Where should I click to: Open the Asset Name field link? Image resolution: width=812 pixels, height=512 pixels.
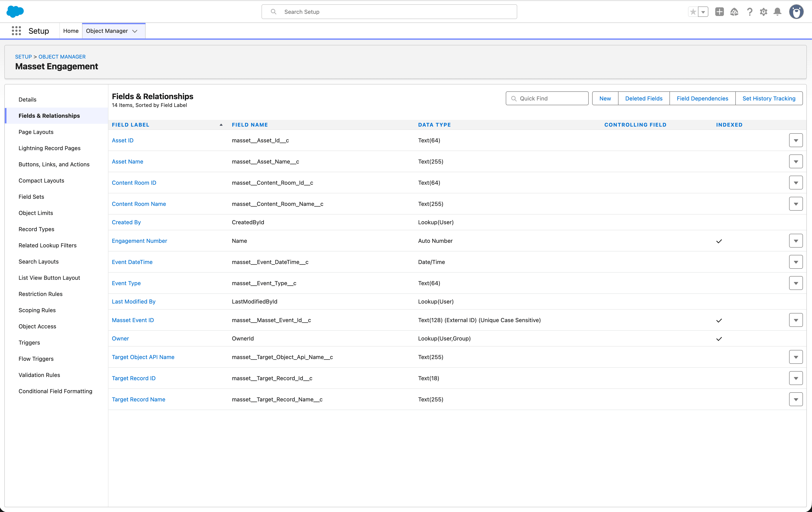(127, 162)
